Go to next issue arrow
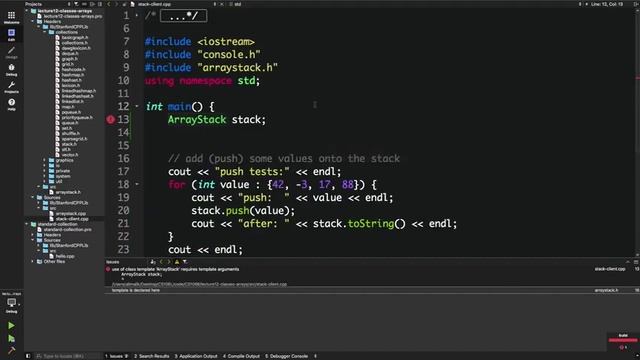The image size is (640, 360). point(169,262)
